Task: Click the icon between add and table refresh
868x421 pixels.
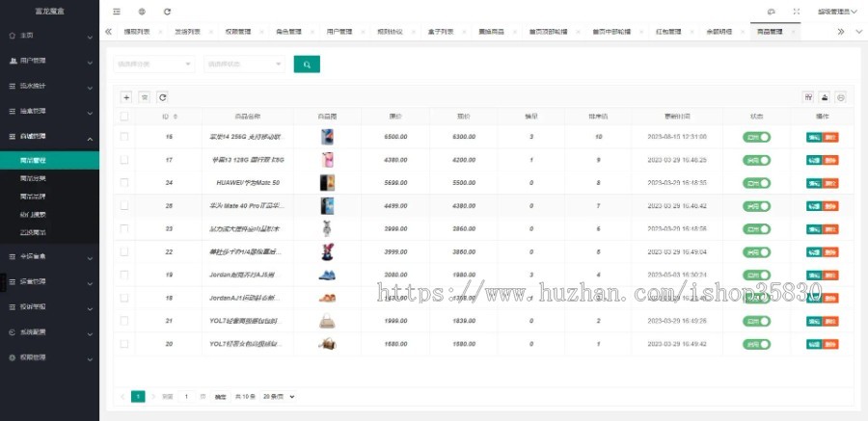Action: pyautogui.click(x=145, y=97)
